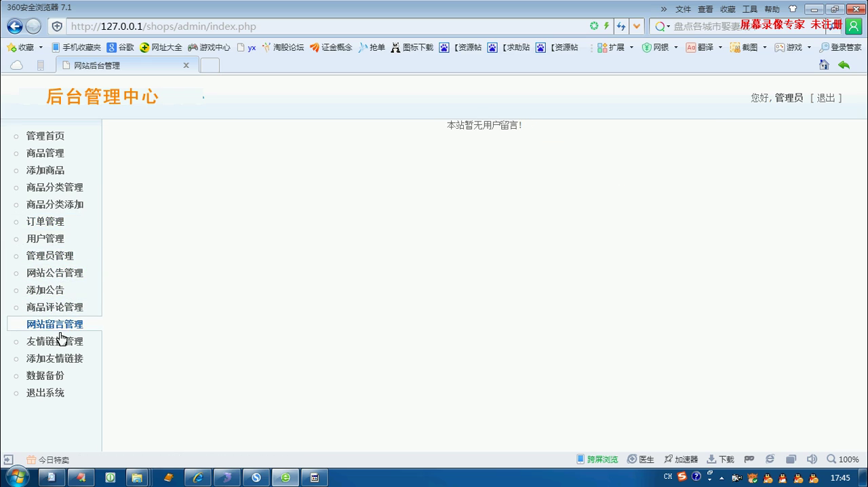The height and width of the screenshot is (487, 868).
Task: Click the browser back arrow button
Action: [x=15, y=26]
